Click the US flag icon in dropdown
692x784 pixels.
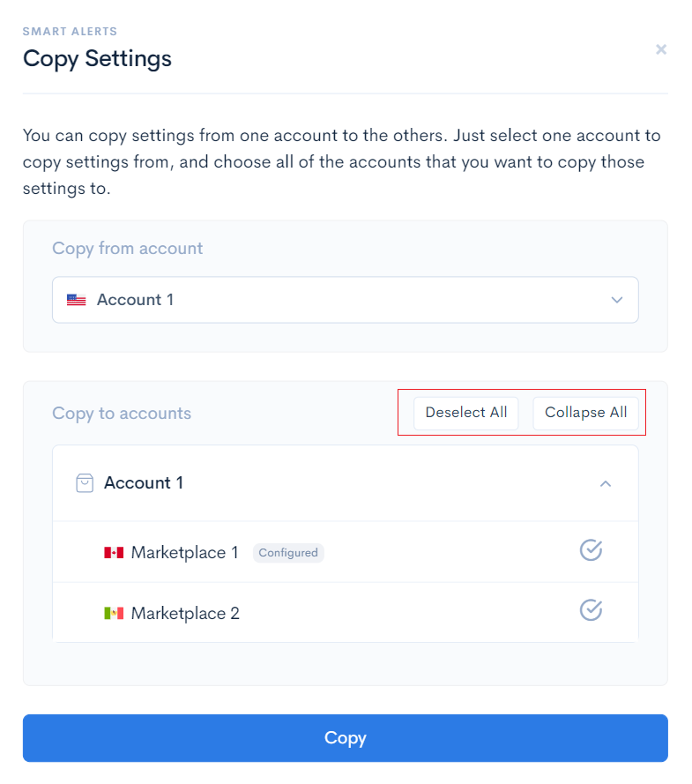[x=77, y=300]
